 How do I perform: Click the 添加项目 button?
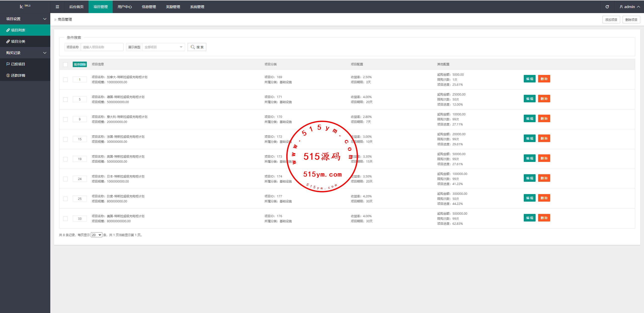pos(611,20)
